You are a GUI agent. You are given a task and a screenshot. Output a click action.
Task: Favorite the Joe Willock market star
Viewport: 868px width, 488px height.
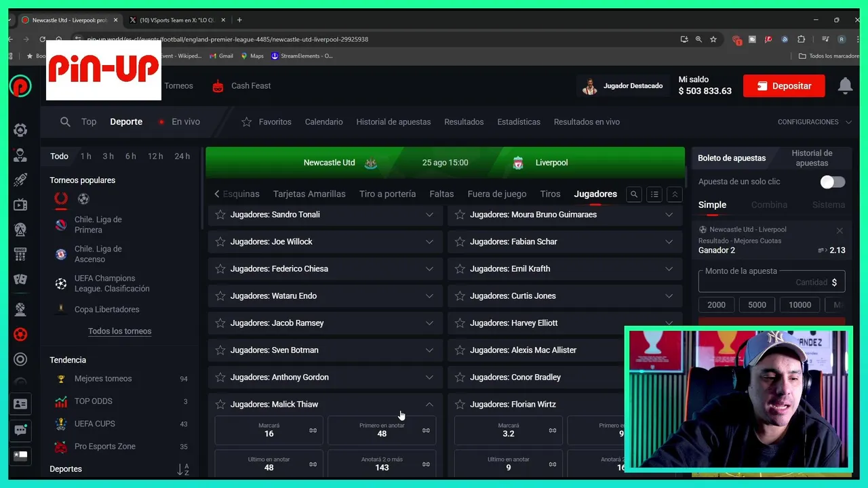pos(220,242)
